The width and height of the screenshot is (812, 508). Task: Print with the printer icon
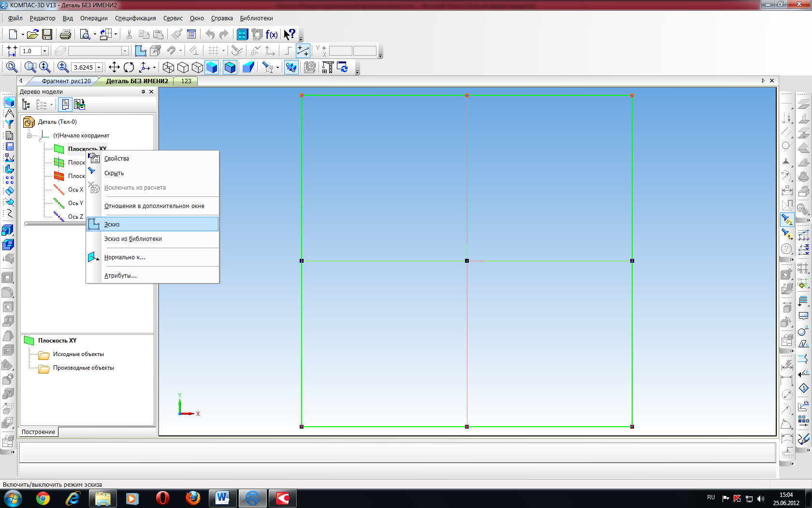point(65,34)
